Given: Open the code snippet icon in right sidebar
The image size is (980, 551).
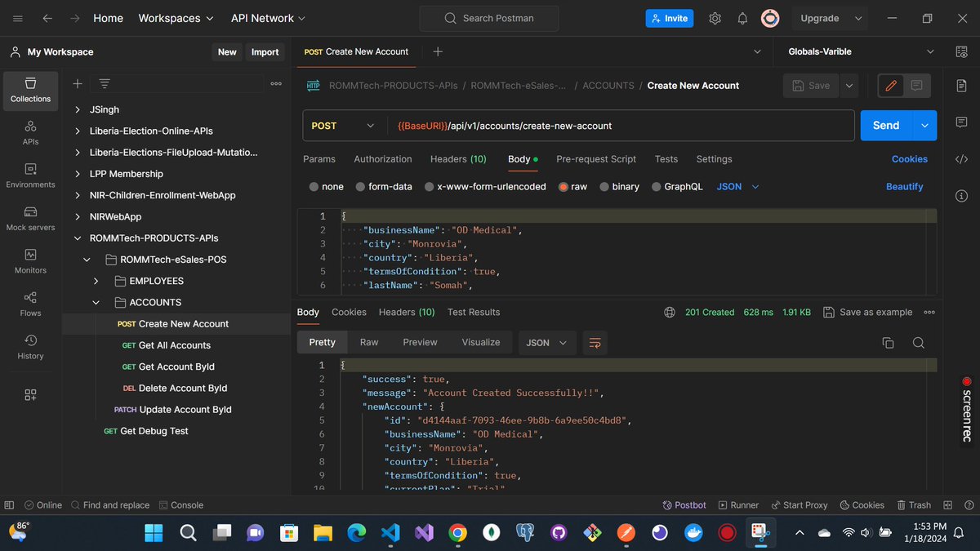Looking at the screenshot, I should click(961, 159).
